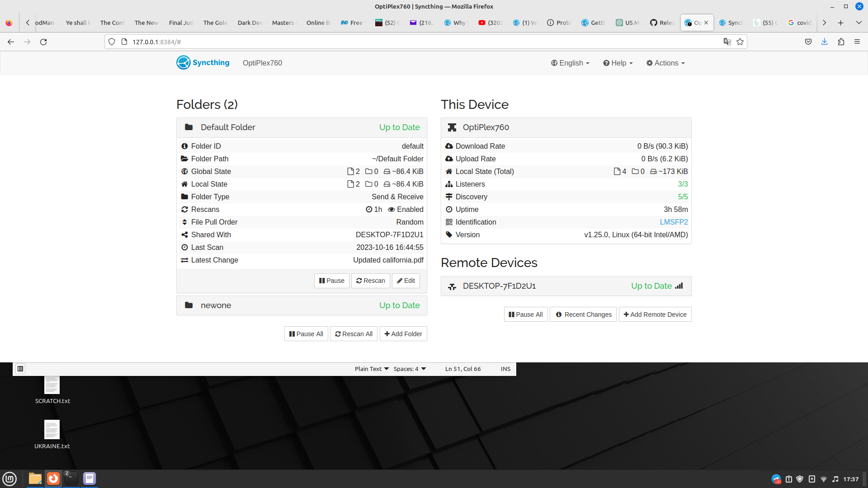Click the Version tag icon
The width and height of the screenshot is (868, 488).
tap(449, 235)
